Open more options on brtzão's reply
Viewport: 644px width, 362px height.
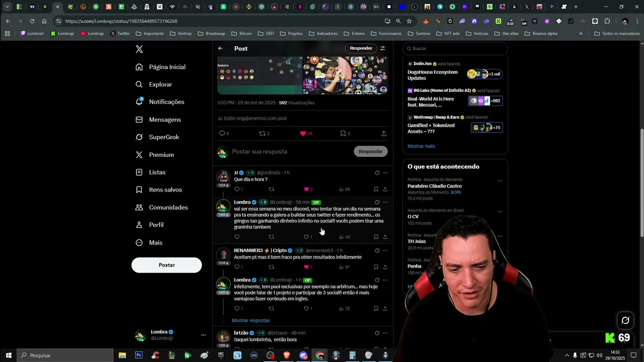coord(385,333)
